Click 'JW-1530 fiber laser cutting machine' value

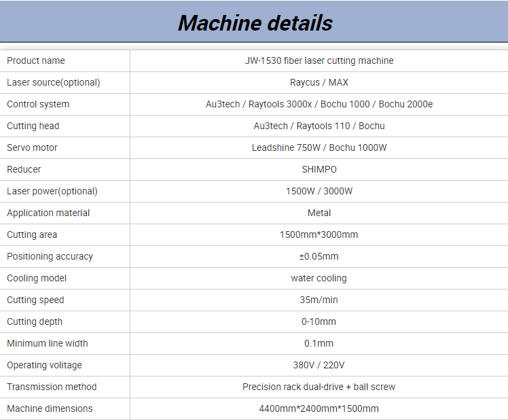319,60
